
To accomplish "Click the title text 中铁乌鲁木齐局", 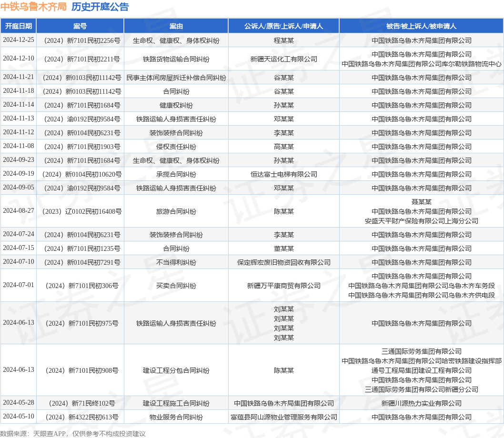I will pos(33,7).
